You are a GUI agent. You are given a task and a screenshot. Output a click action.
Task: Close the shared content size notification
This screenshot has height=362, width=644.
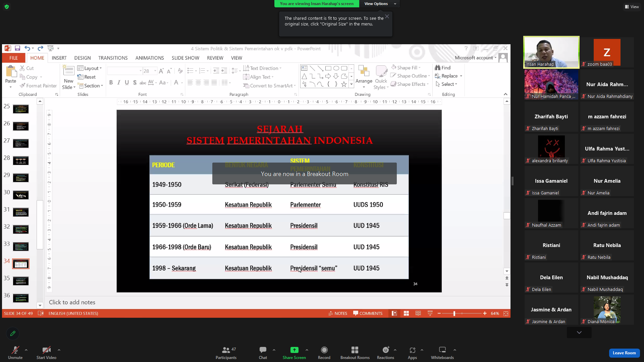tap(387, 16)
